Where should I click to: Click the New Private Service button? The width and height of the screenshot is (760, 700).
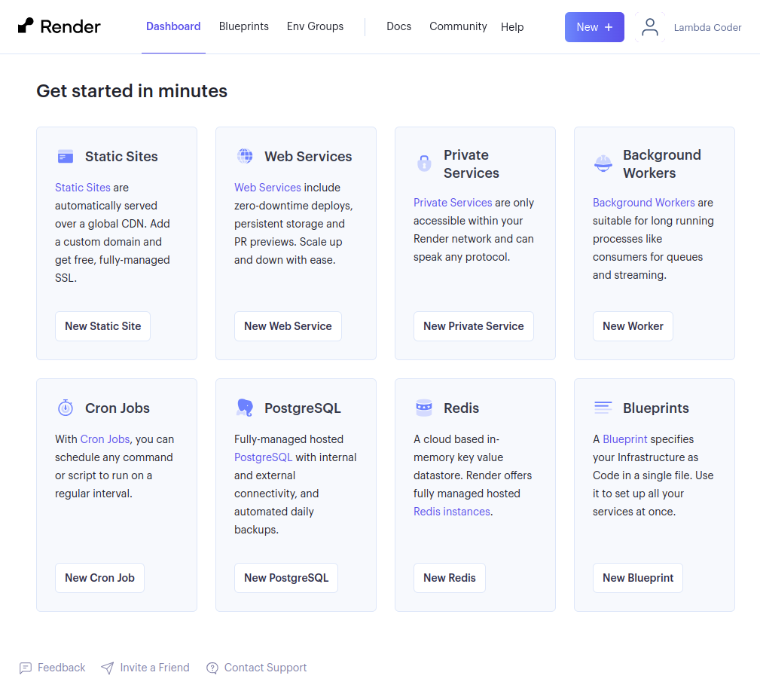click(x=474, y=326)
